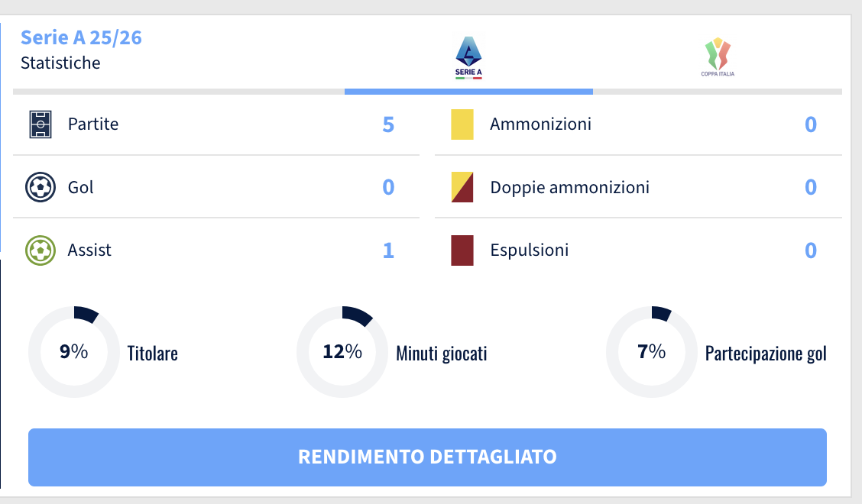
Task: Click the Serie A 25/26 heading link
Action: click(x=81, y=37)
